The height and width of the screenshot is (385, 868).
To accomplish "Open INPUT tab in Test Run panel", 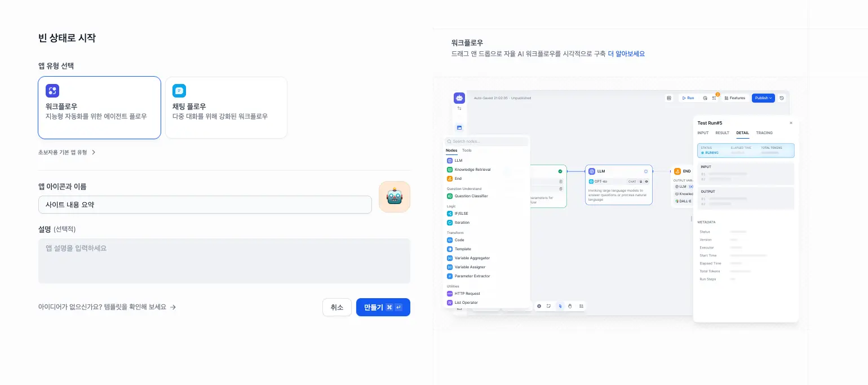I will point(703,133).
